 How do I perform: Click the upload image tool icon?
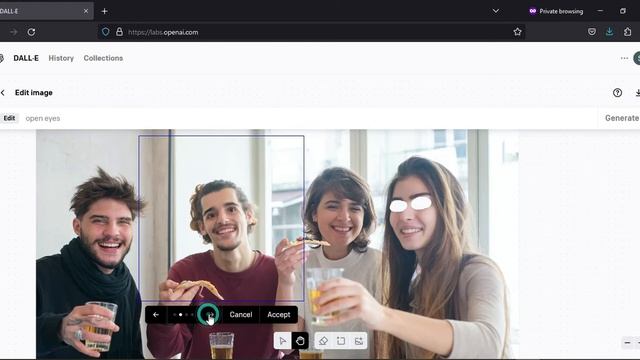(359, 341)
